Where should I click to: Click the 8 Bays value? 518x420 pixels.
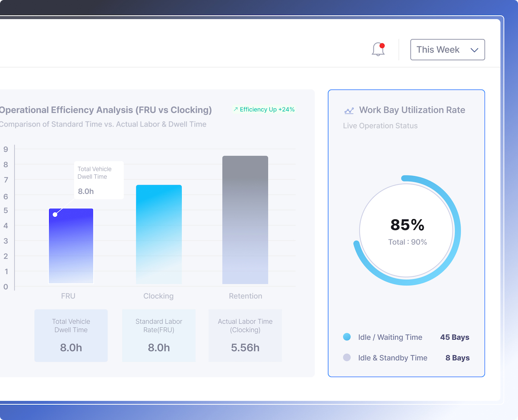pyautogui.click(x=457, y=358)
